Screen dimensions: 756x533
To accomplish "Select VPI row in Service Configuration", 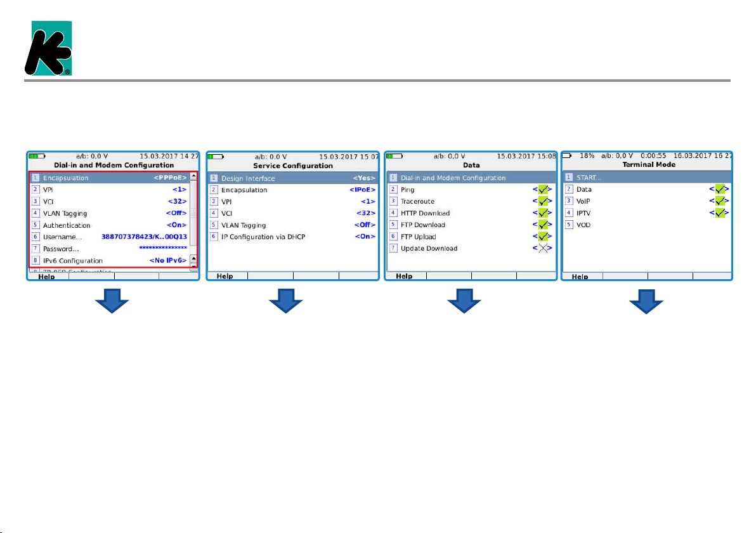I will [x=292, y=202].
